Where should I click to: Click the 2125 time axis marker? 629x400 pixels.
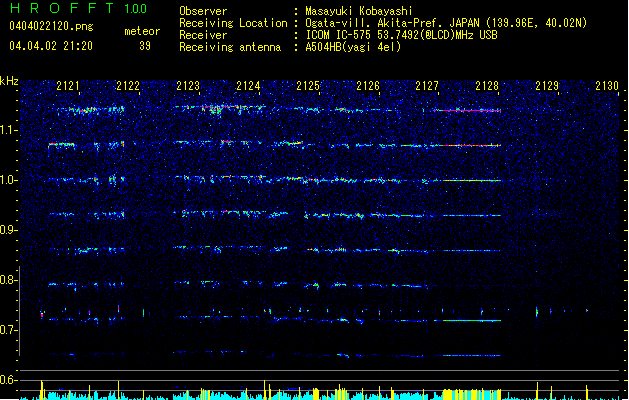pos(308,86)
